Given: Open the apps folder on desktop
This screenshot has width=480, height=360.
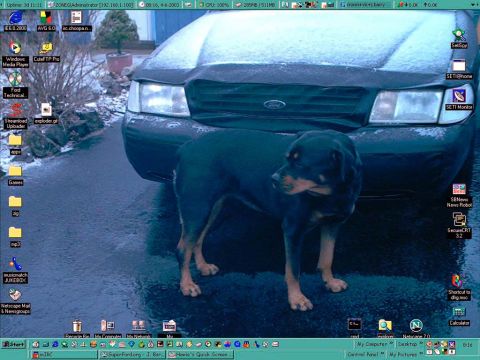Looking at the screenshot, I should 15,144.
